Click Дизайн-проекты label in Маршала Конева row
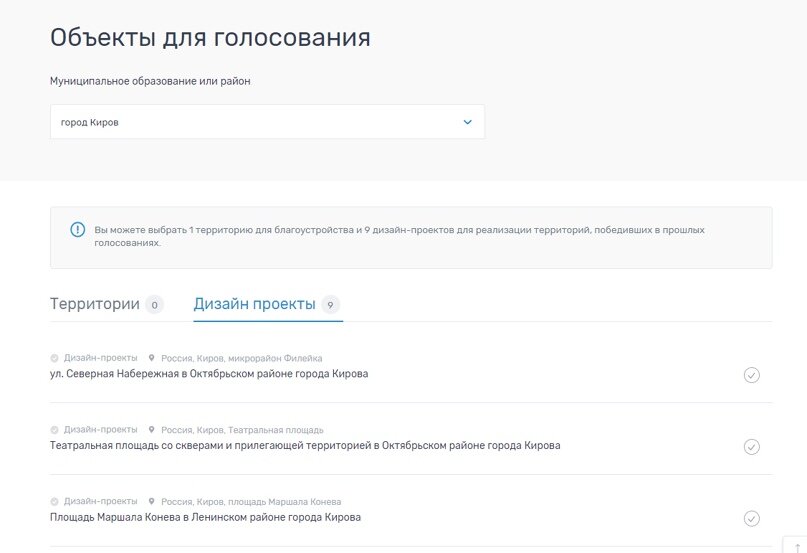Viewport: 807px width, 553px height. click(100, 501)
